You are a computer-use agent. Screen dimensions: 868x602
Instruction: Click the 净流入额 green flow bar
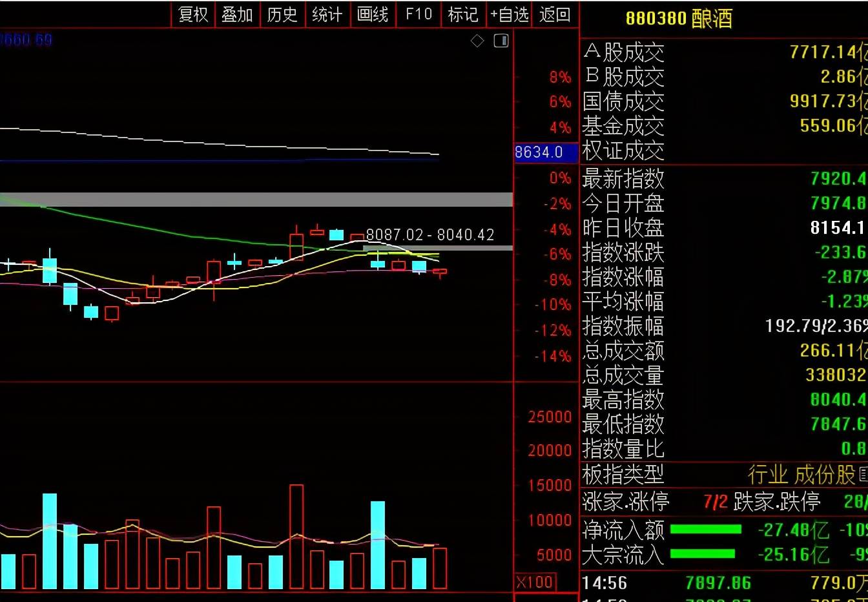[706, 530]
